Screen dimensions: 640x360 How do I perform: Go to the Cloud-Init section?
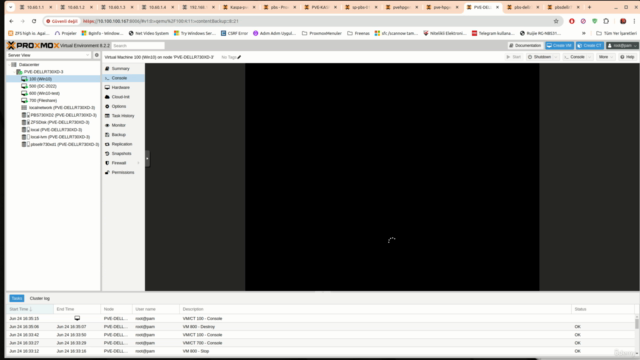(x=120, y=97)
